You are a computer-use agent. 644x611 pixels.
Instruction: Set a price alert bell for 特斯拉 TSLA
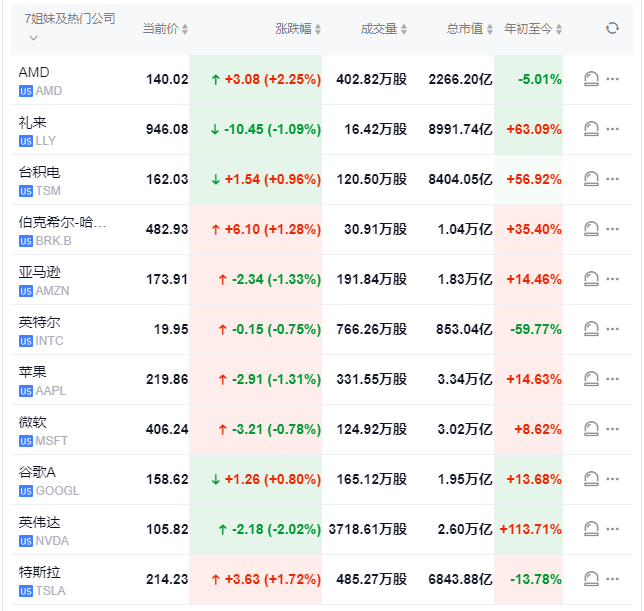591,579
